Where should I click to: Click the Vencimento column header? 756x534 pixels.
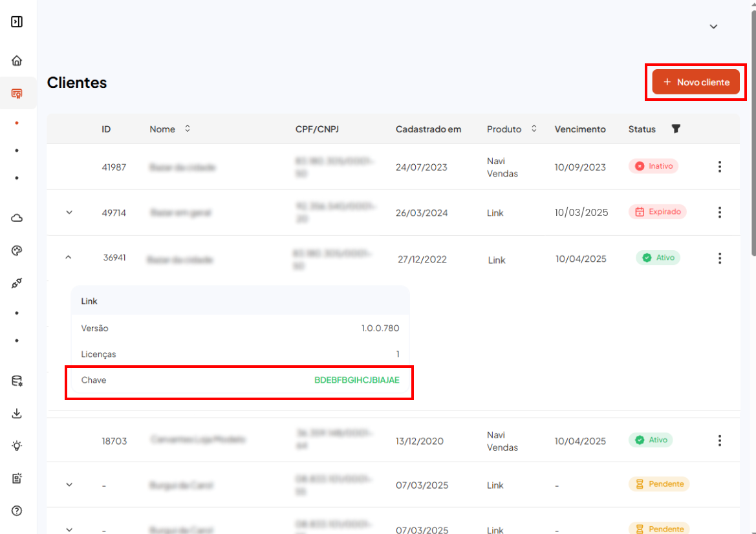pyautogui.click(x=580, y=129)
